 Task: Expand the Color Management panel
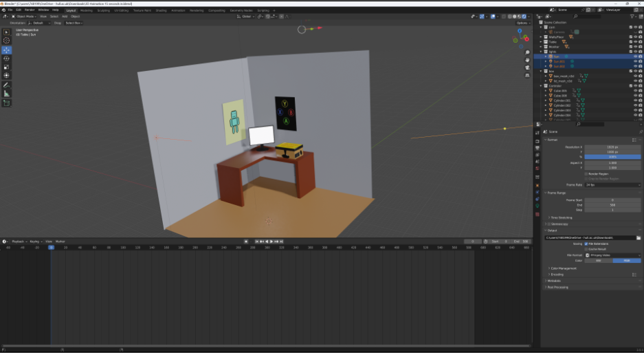tap(564, 268)
